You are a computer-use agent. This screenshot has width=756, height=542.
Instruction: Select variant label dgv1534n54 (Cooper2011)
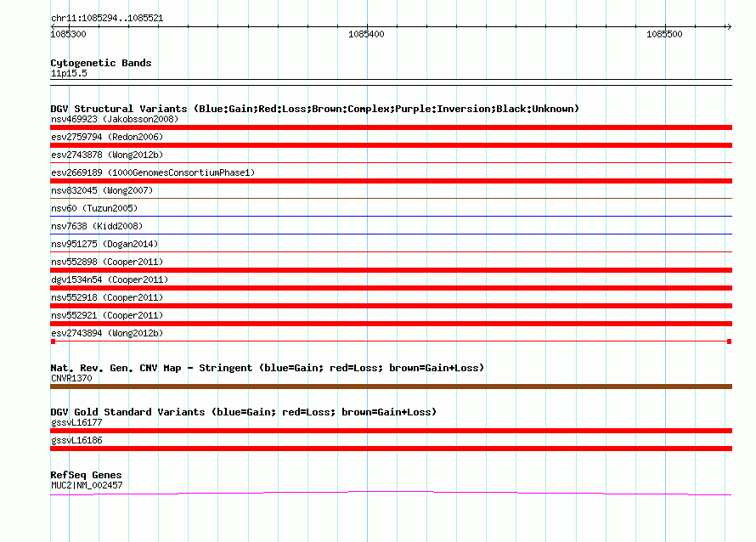pos(110,279)
